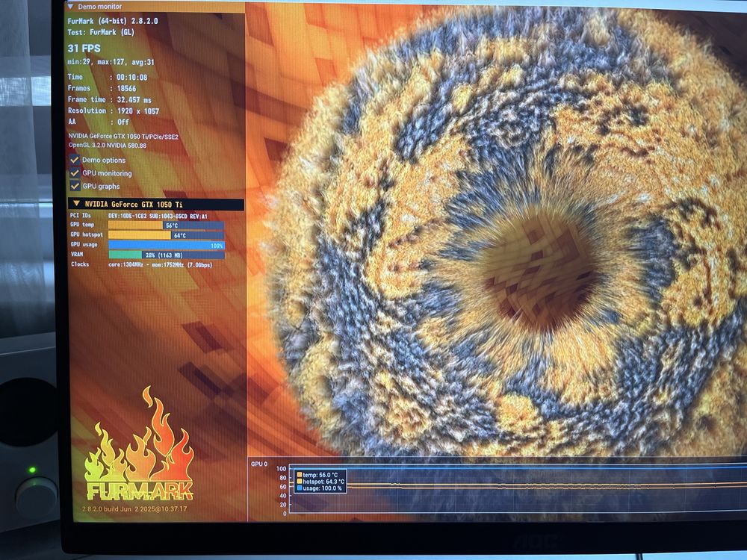Click the GPU usage 100% bar

[x=167, y=245]
